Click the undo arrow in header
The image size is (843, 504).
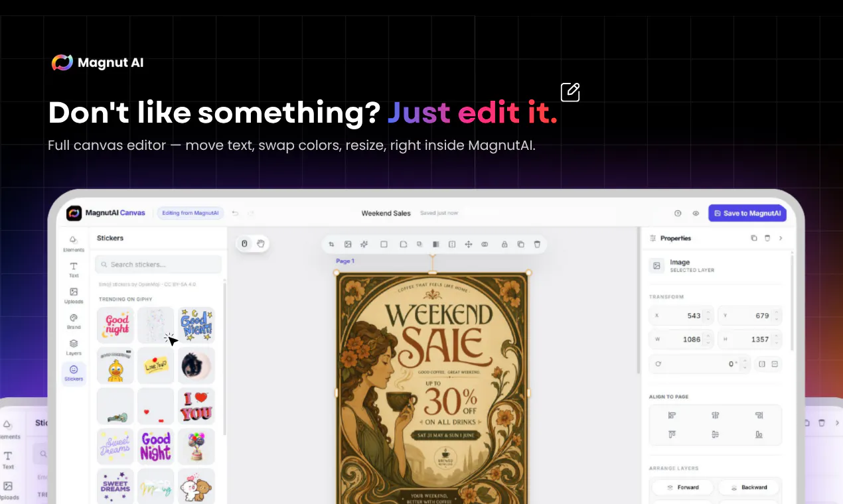tap(235, 213)
